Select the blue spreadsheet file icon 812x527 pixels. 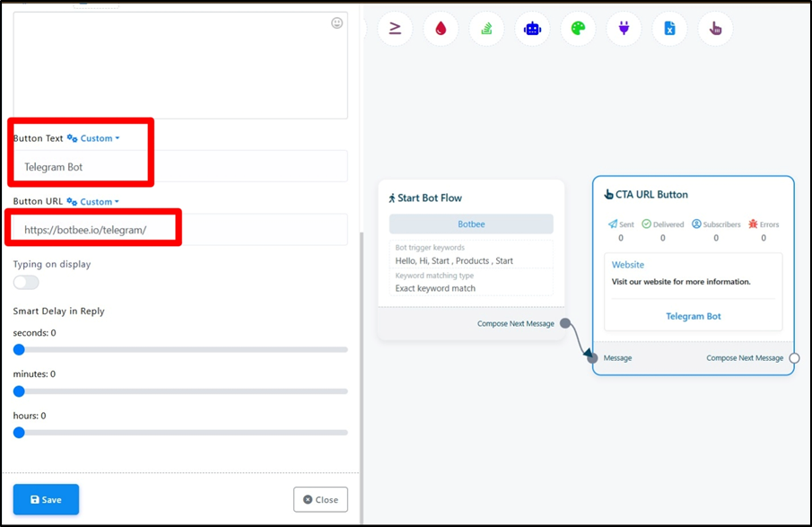[669, 29]
